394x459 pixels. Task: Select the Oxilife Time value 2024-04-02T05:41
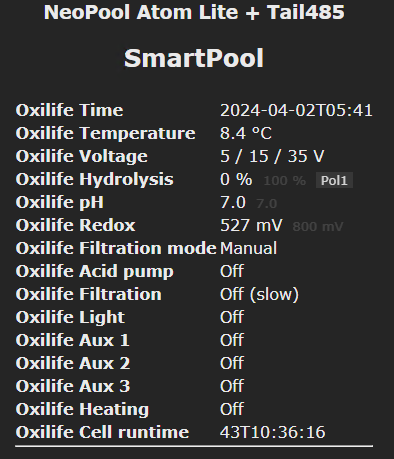click(x=296, y=110)
